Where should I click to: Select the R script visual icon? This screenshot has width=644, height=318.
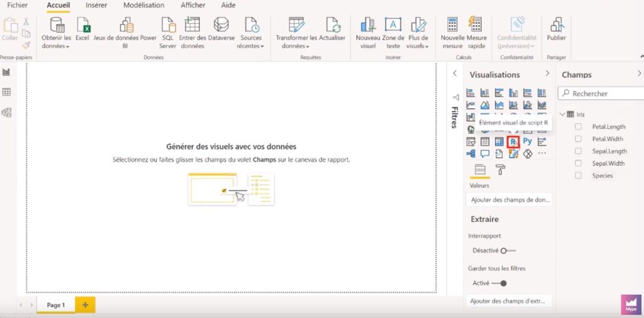click(513, 141)
